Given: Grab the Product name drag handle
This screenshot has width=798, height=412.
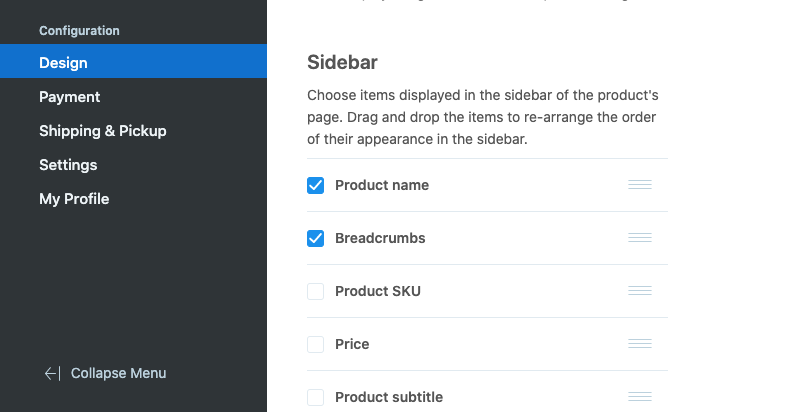Looking at the screenshot, I should coord(640,185).
